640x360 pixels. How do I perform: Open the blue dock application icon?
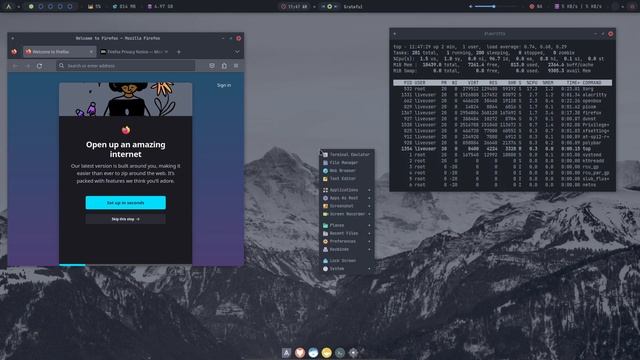[313, 353]
